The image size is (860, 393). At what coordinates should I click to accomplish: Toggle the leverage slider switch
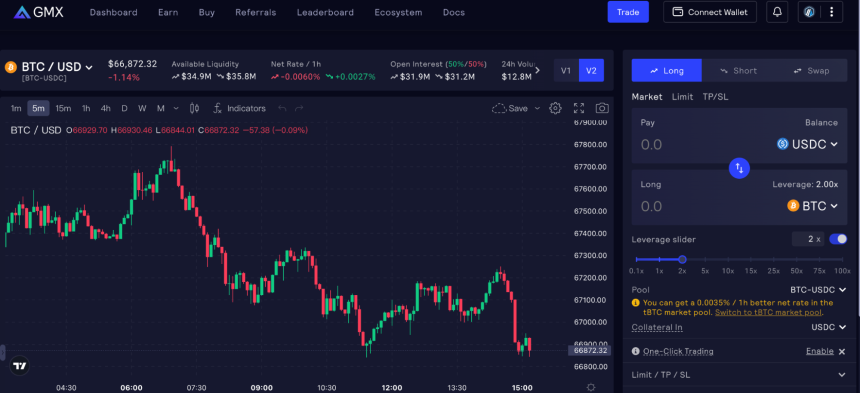[x=838, y=239]
